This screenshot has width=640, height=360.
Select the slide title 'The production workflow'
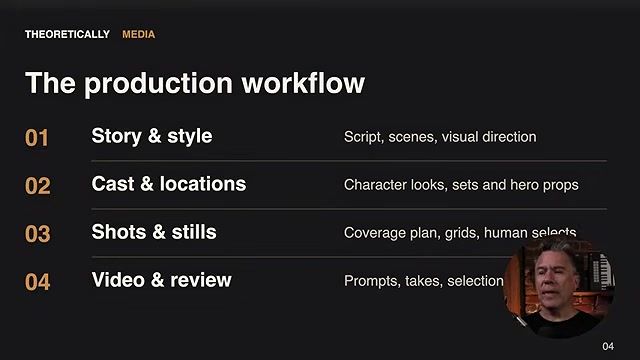[195, 83]
